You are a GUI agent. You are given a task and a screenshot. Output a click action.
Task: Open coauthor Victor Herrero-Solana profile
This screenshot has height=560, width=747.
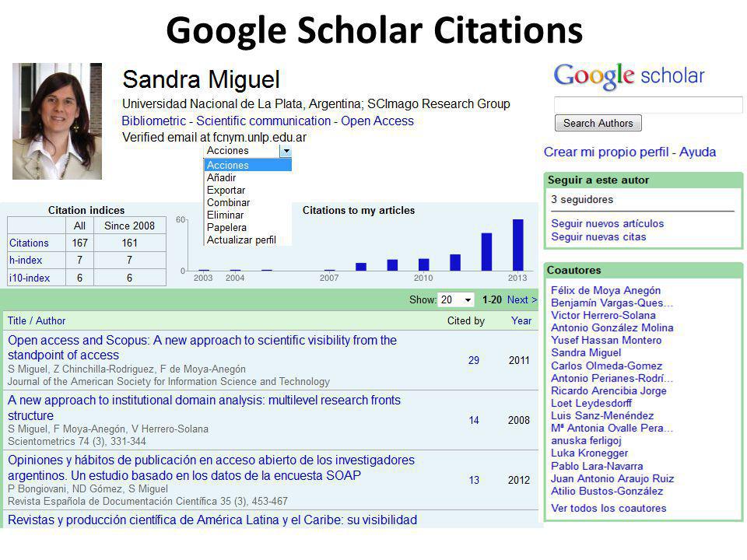(x=603, y=315)
